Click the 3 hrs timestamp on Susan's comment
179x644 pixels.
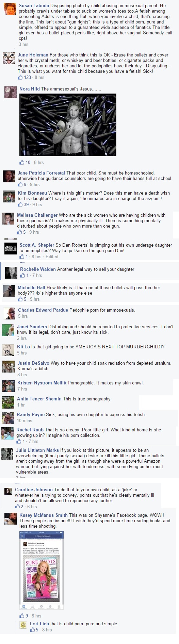pyautogui.click(x=23, y=44)
